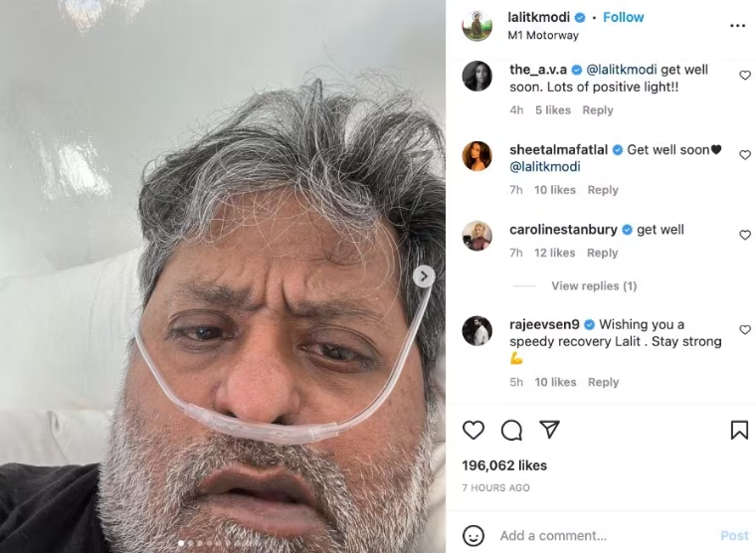This screenshot has height=553, width=756.
Task: Like rajeevsen9's comment heart
Action: pyautogui.click(x=745, y=330)
